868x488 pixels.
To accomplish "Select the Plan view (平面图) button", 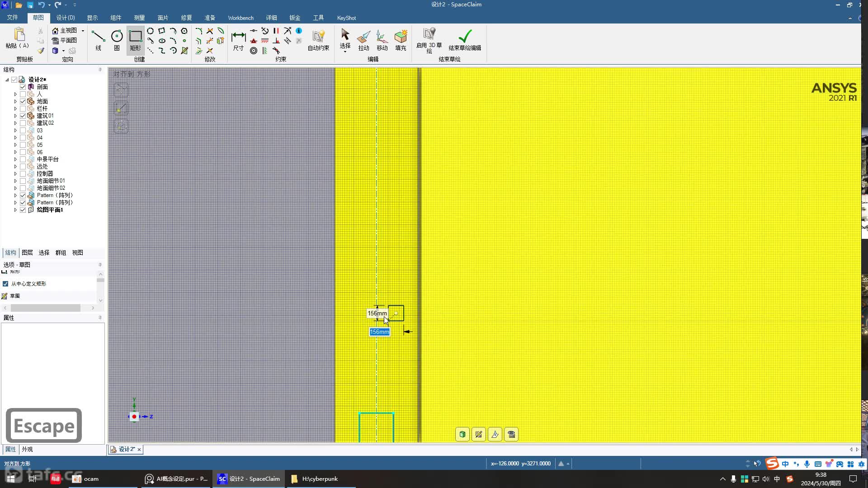I will [64, 40].
